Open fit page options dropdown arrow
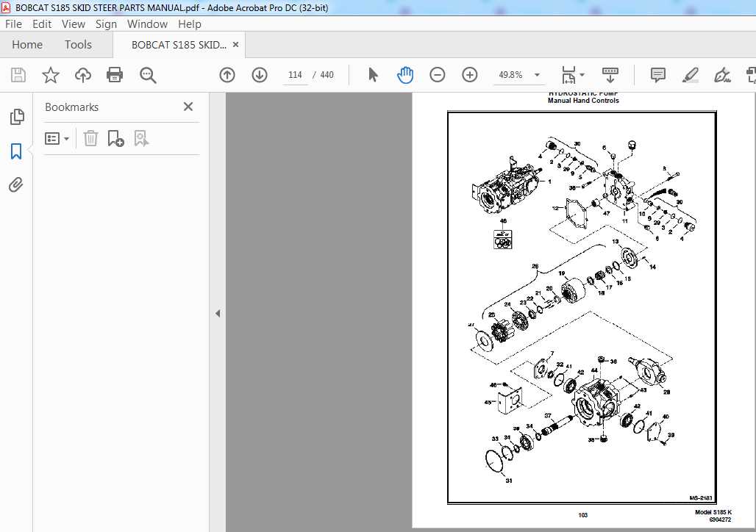 [x=582, y=75]
